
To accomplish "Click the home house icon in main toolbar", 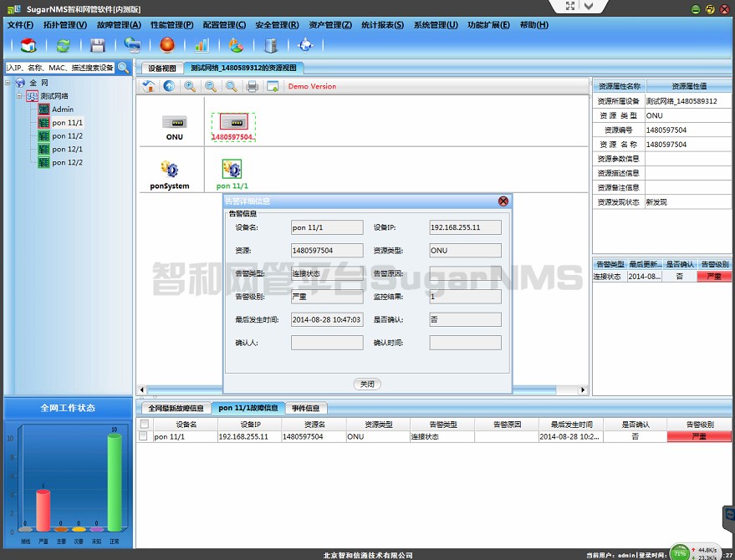I will [28, 45].
